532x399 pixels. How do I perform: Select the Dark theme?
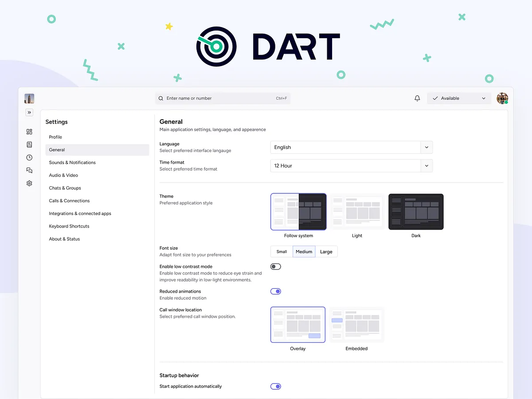coord(415,211)
